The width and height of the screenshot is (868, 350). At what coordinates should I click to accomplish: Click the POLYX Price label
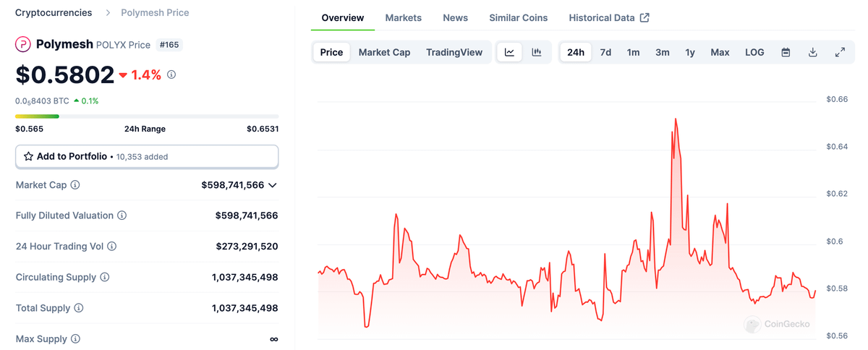click(x=124, y=45)
